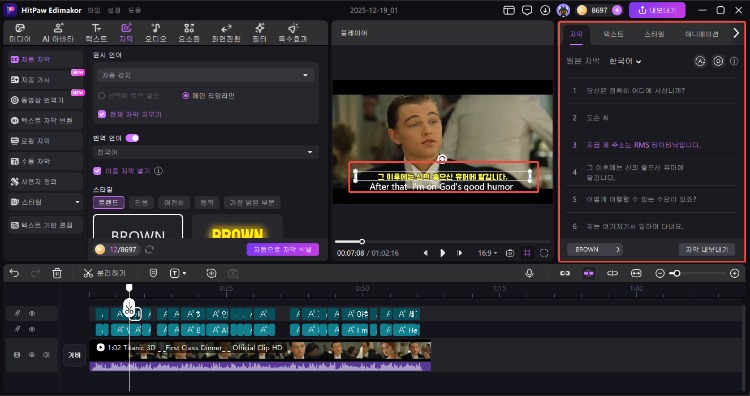Open the Text (텍스트) tool
This screenshot has width=750, height=396.
pos(96,33)
